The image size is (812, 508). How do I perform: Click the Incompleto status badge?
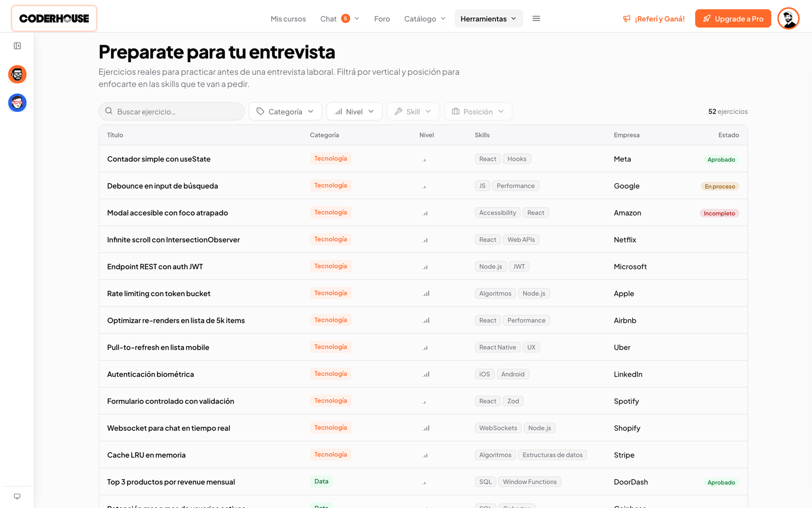[x=719, y=213]
